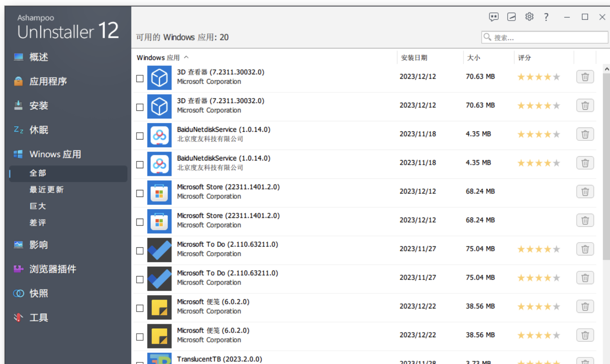Click the feedback chat bubble icon
The height and width of the screenshot is (364, 610).
(x=494, y=17)
